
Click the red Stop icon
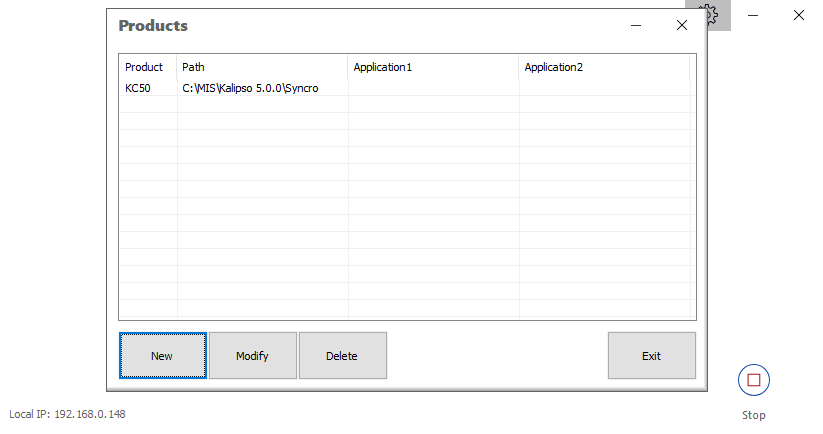point(753,380)
